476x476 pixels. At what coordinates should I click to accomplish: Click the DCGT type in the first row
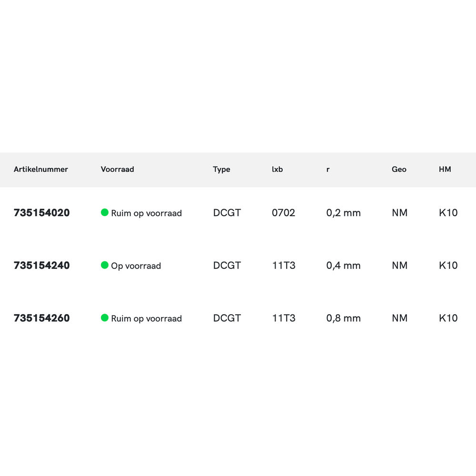227,213
